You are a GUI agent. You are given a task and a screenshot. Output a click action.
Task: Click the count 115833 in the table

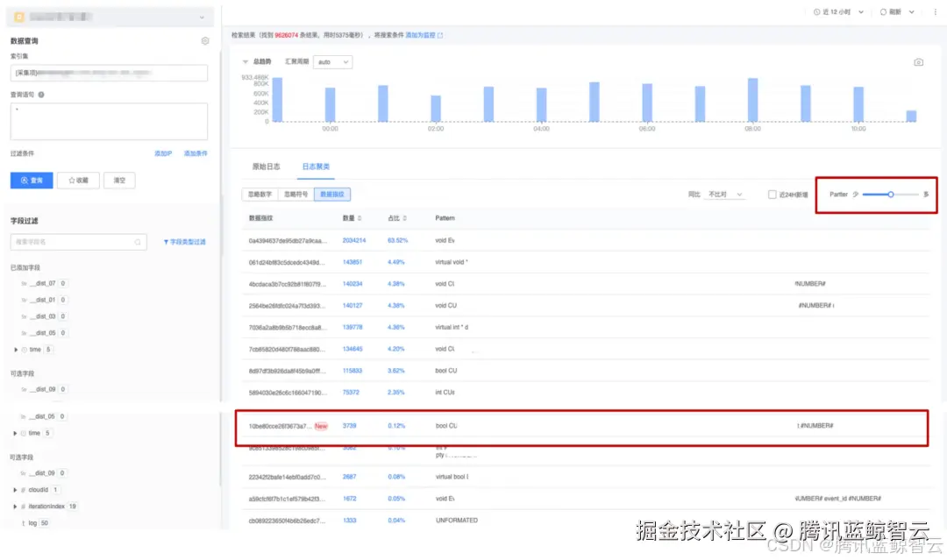[352, 371]
